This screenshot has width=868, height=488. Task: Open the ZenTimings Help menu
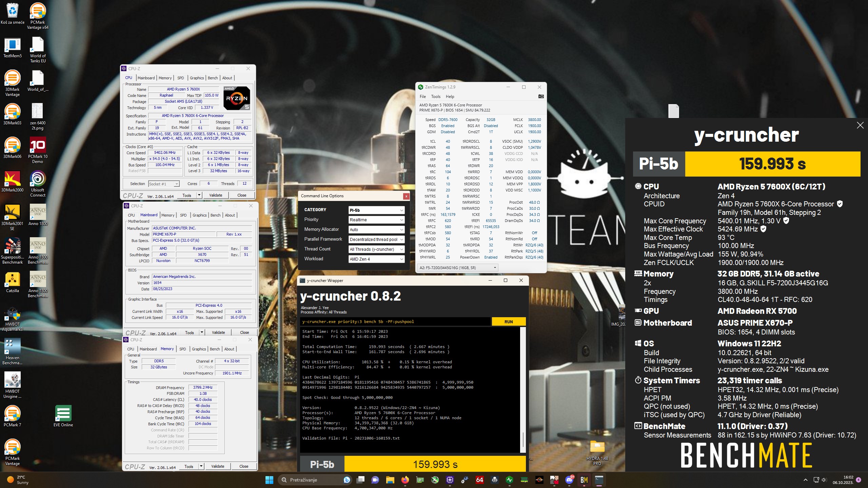tap(450, 97)
